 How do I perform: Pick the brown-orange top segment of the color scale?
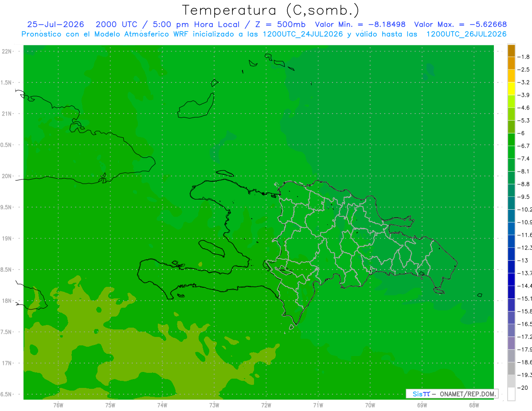click(511, 51)
